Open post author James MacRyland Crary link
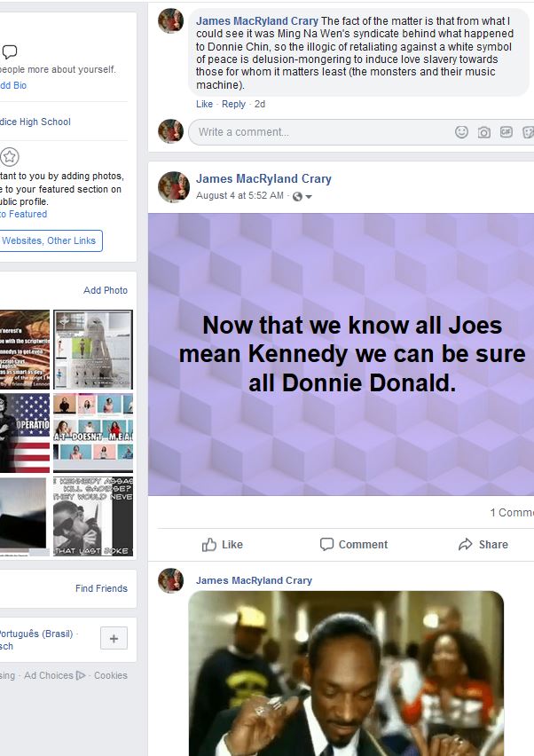Screen dimensions: 534x756 pos(263,178)
